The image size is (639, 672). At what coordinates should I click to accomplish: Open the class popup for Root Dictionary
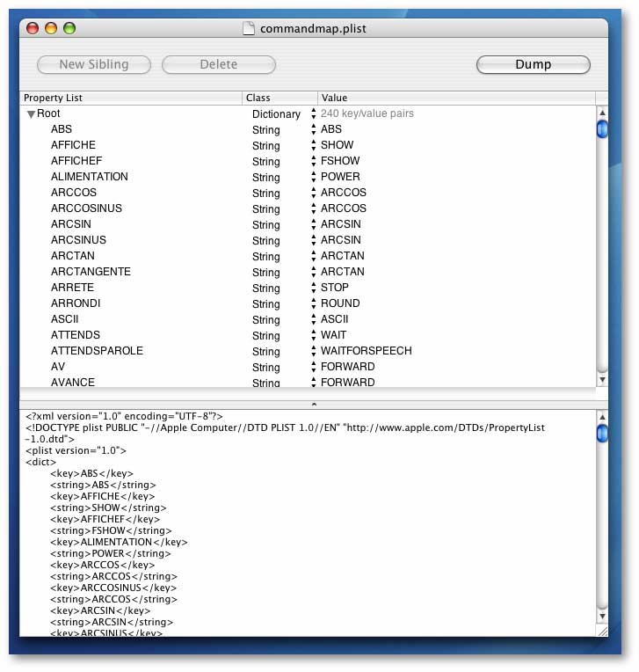coord(313,114)
